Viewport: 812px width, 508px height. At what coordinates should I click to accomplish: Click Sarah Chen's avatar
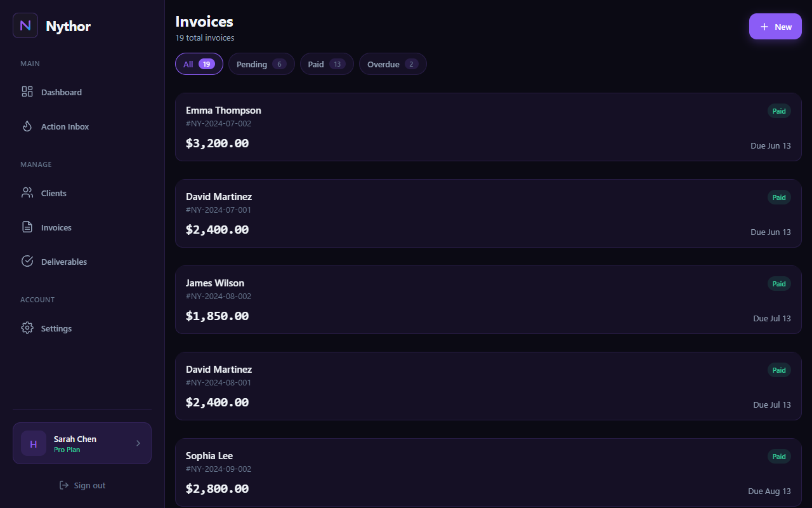(33, 443)
